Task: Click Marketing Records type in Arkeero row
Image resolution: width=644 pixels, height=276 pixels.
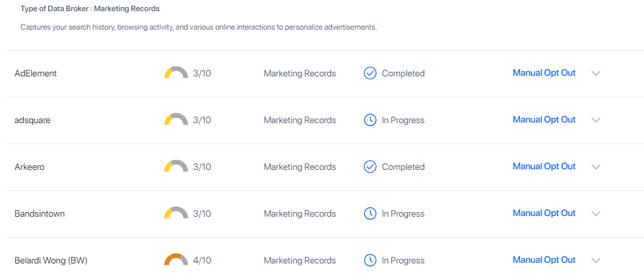Action: coord(300,167)
